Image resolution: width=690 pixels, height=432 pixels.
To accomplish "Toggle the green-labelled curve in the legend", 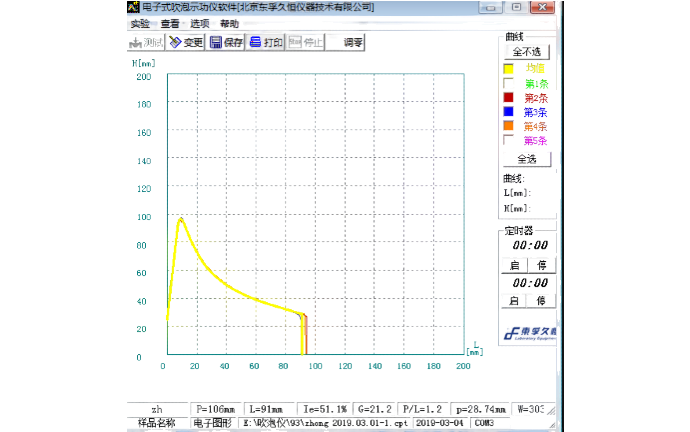I will click(537, 83).
